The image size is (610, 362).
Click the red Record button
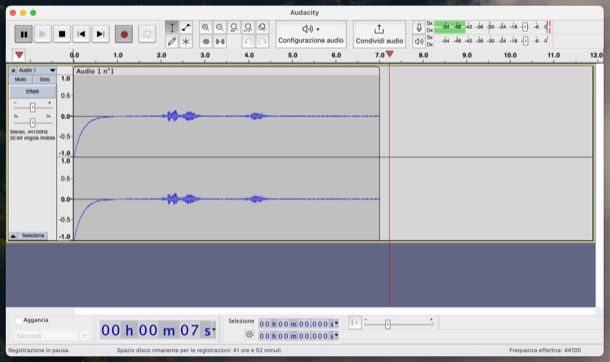124,34
